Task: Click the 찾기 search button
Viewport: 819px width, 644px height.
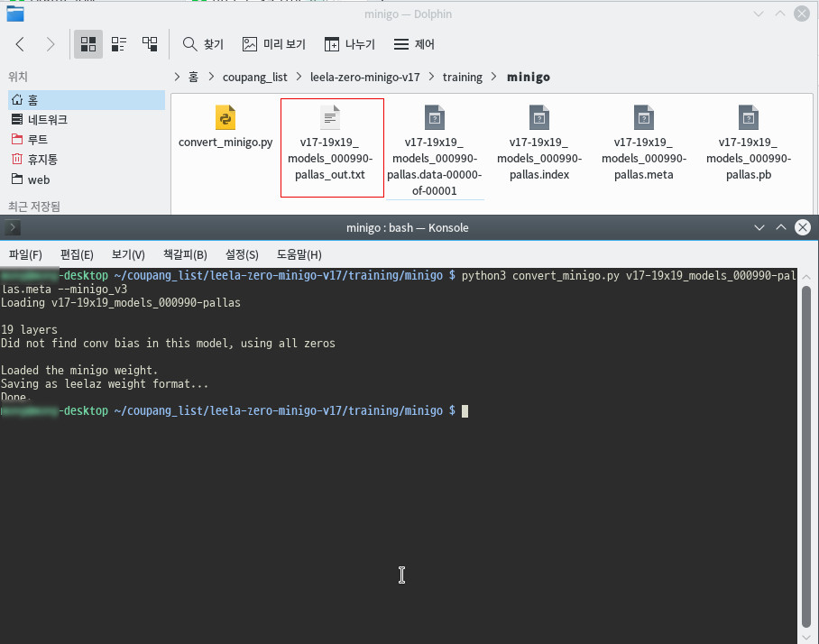Action: pos(203,44)
